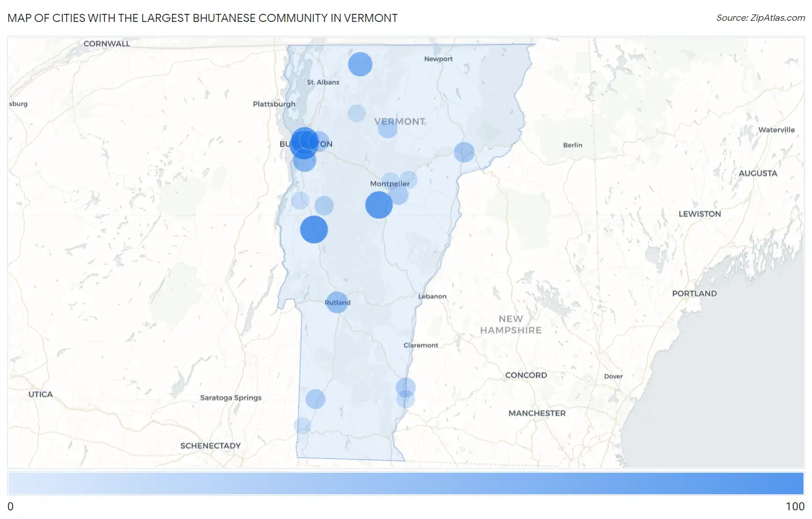Click the St. Albans label
The height and width of the screenshot is (519, 812).
pyautogui.click(x=323, y=82)
